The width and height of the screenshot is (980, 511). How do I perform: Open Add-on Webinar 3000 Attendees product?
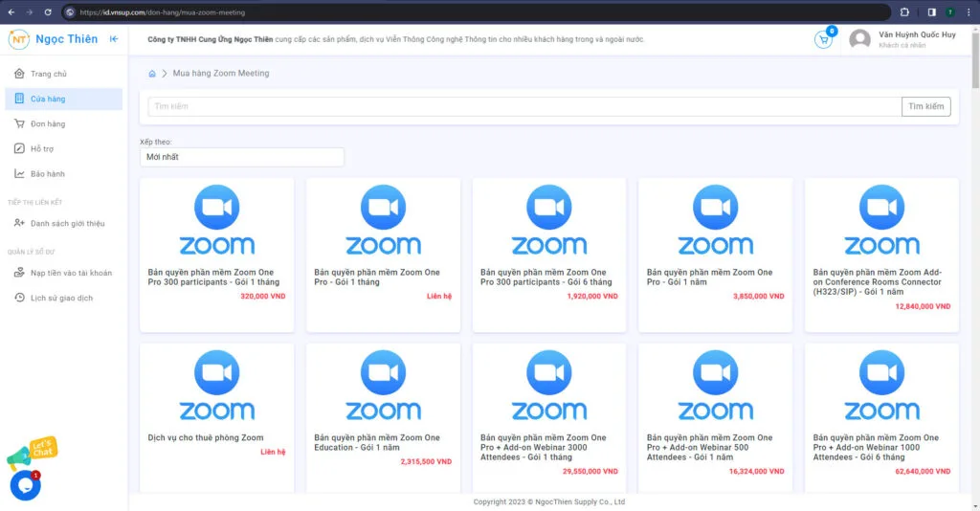(x=544, y=448)
